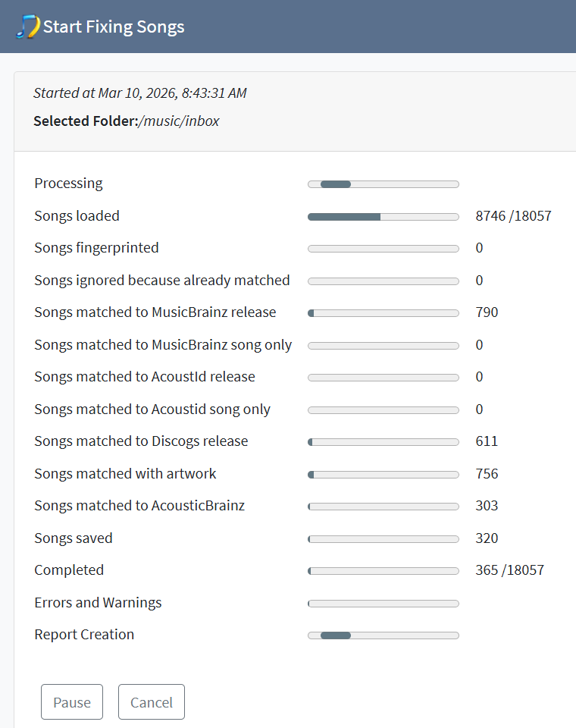Click the Errors and Warnings label
Image resolution: width=576 pixels, height=728 pixels.
tap(98, 603)
